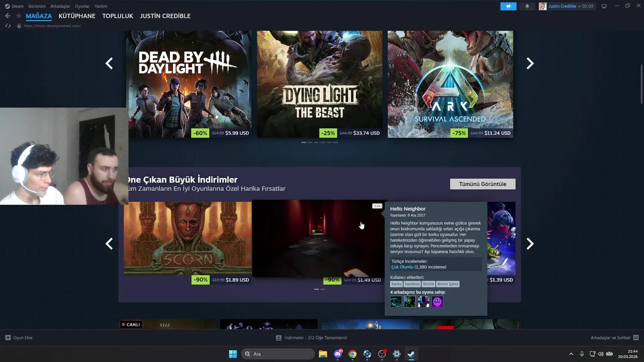Screen dimensions: 644x362
Task: Open the Hello Neighbor preview image
Action: point(318,238)
